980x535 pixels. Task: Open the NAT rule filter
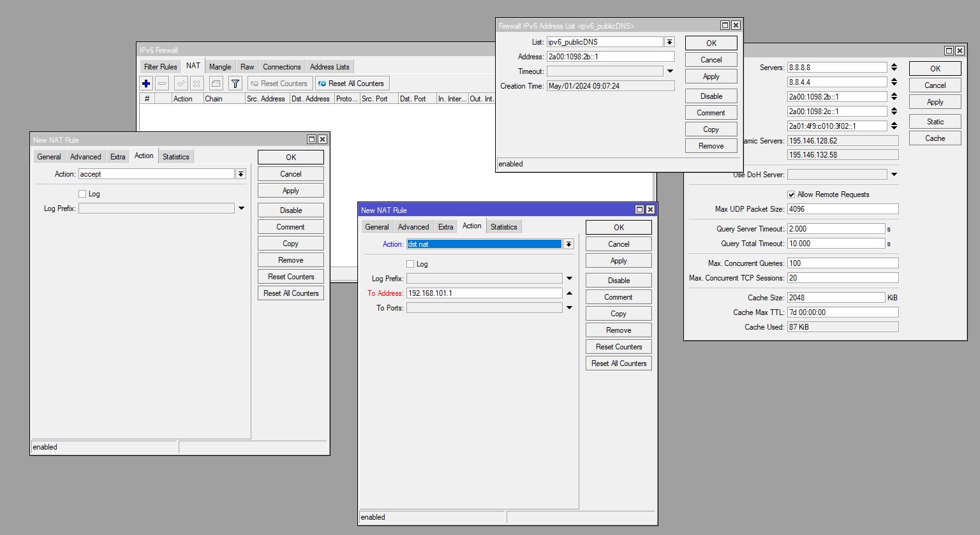click(x=235, y=83)
